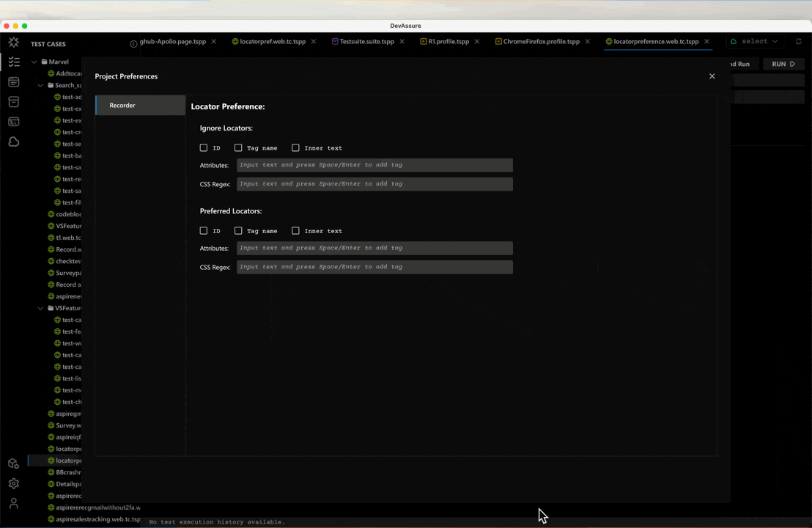Click the refresh icon beside select dropdown
The image size is (812, 528).
click(x=798, y=42)
